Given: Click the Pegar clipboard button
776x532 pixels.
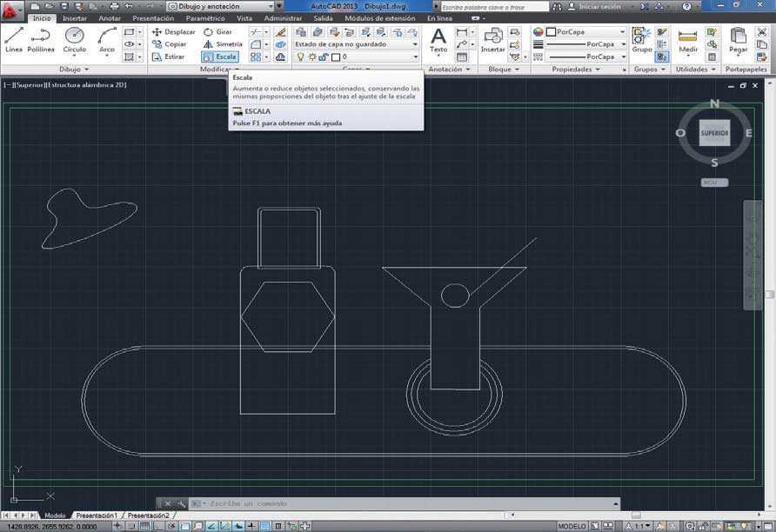Looking at the screenshot, I should tap(738, 40).
